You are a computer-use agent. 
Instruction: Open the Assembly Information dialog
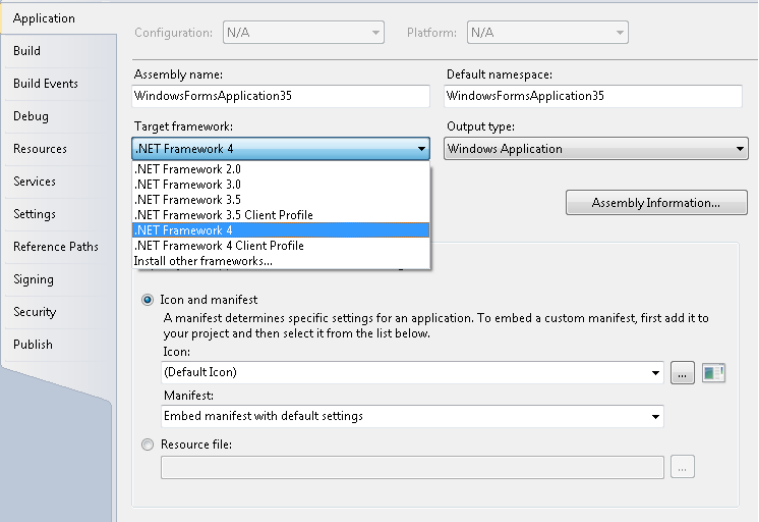point(656,203)
